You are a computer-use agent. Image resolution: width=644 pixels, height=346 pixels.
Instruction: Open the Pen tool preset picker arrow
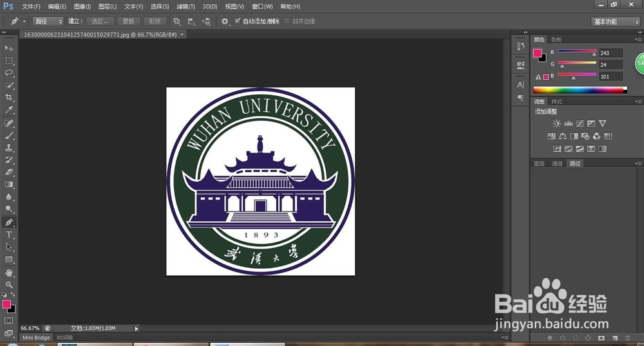pyautogui.click(x=24, y=21)
